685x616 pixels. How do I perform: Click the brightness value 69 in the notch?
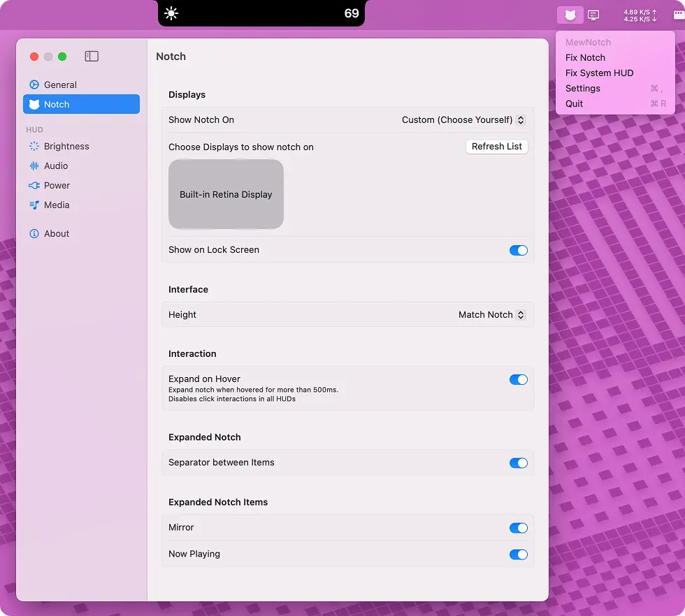click(x=351, y=13)
